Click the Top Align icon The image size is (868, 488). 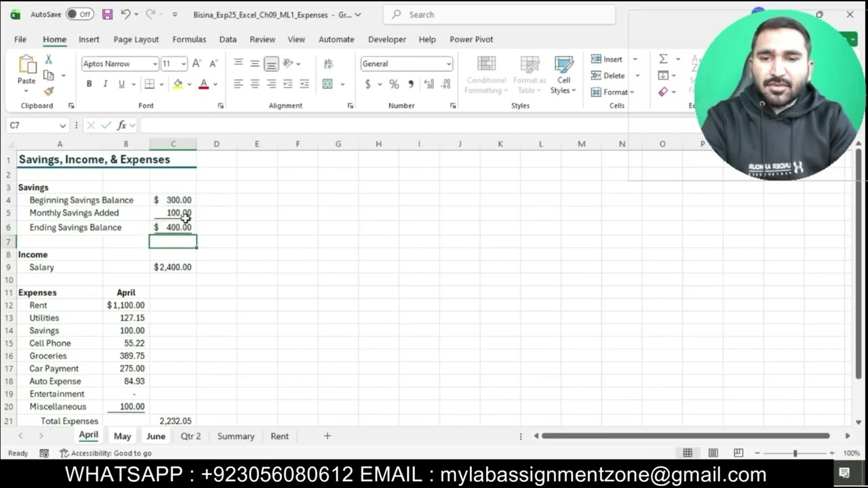coord(238,64)
